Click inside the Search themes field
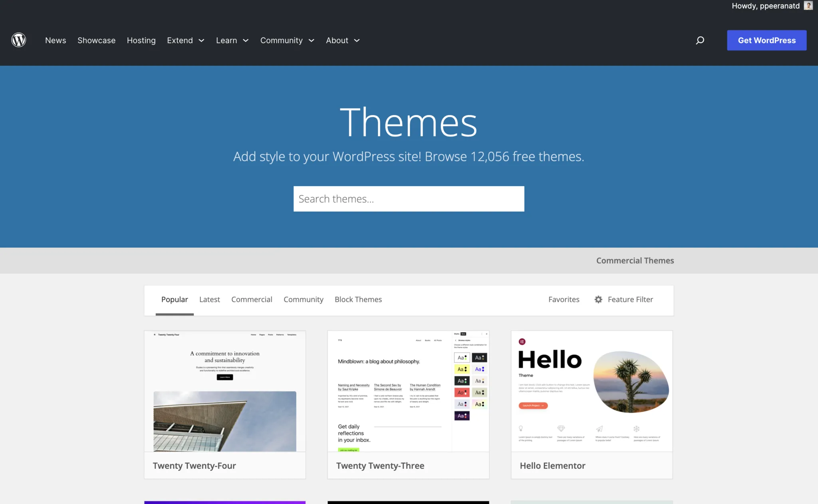This screenshot has width=818, height=504. coord(408,198)
